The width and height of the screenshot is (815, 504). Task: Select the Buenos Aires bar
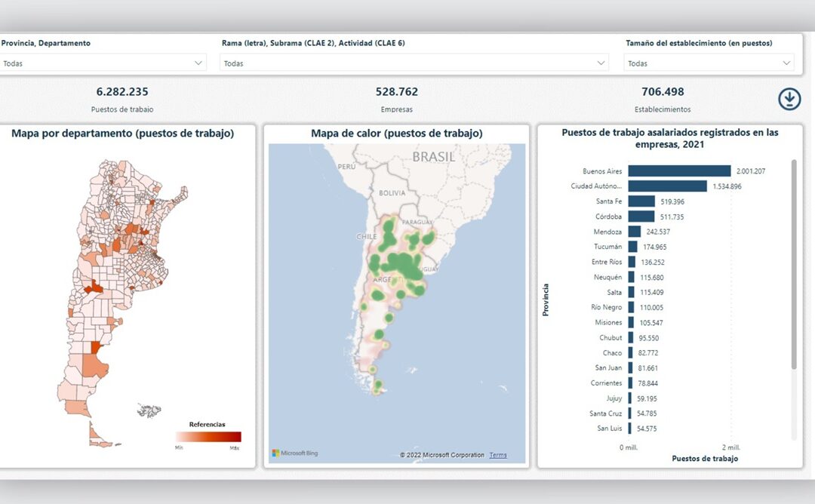(x=679, y=171)
